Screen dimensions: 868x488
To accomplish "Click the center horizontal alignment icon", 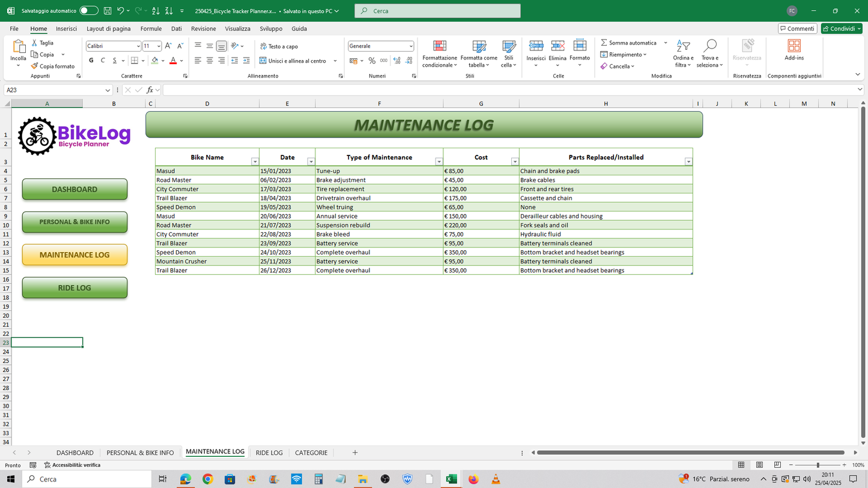I will 210,61.
